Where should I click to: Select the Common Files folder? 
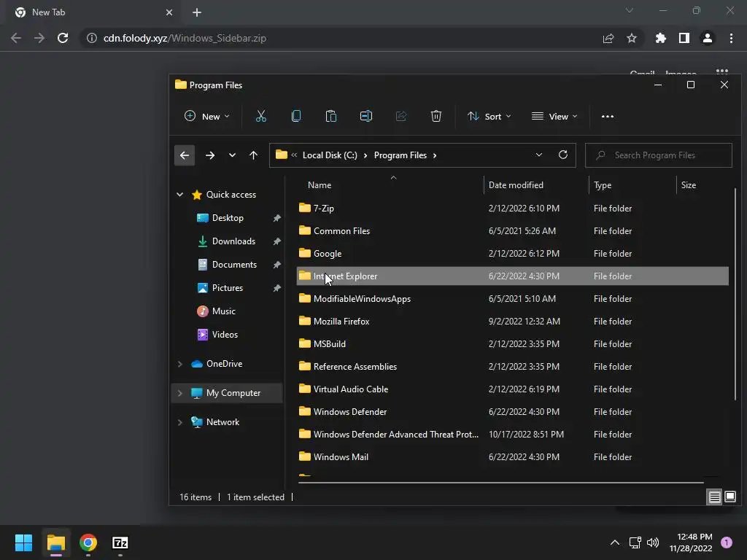click(x=512, y=231)
